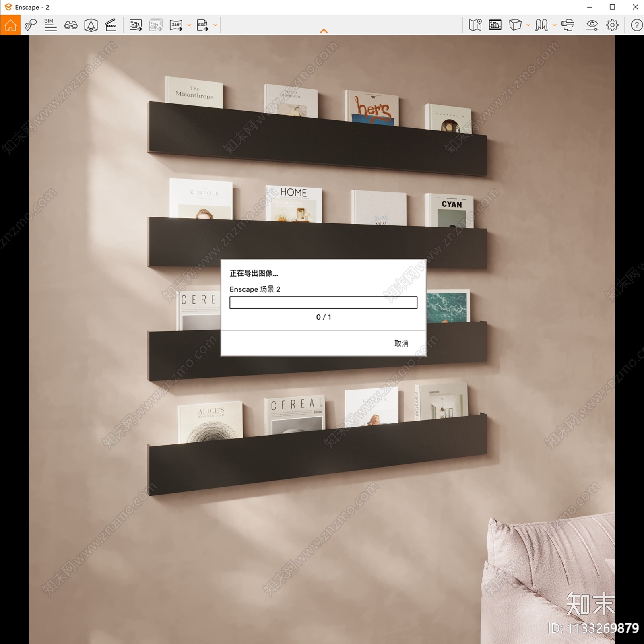Screen dimensions: 644x644
Task: Click the 0 / 1 progress counter
Action: [324, 317]
